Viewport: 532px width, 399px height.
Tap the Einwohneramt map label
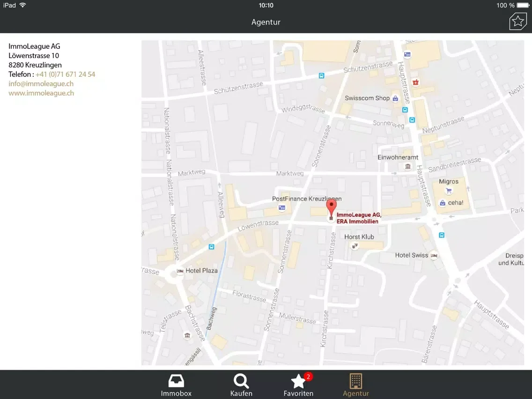point(398,157)
